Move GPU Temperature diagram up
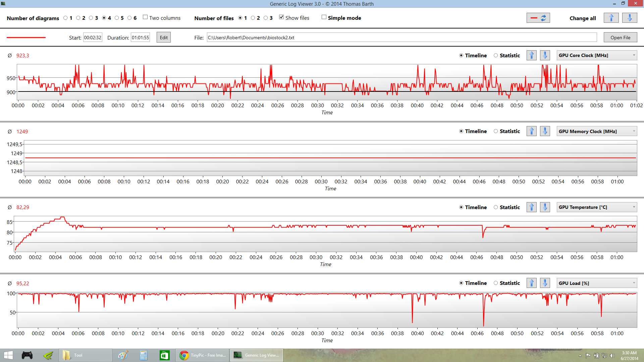The width and height of the screenshot is (644, 362). (x=532, y=207)
